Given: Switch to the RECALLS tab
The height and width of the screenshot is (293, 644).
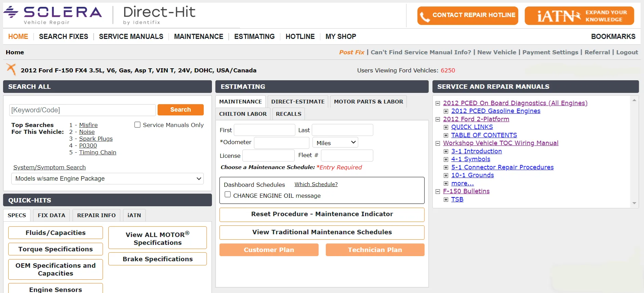Looking at the screenshot, I should pos(289,114).
